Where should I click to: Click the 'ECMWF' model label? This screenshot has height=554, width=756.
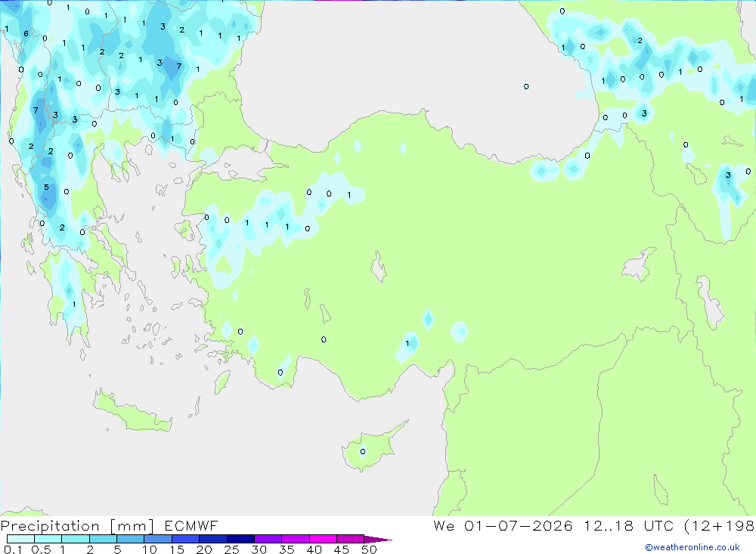(x=191, y=525)
